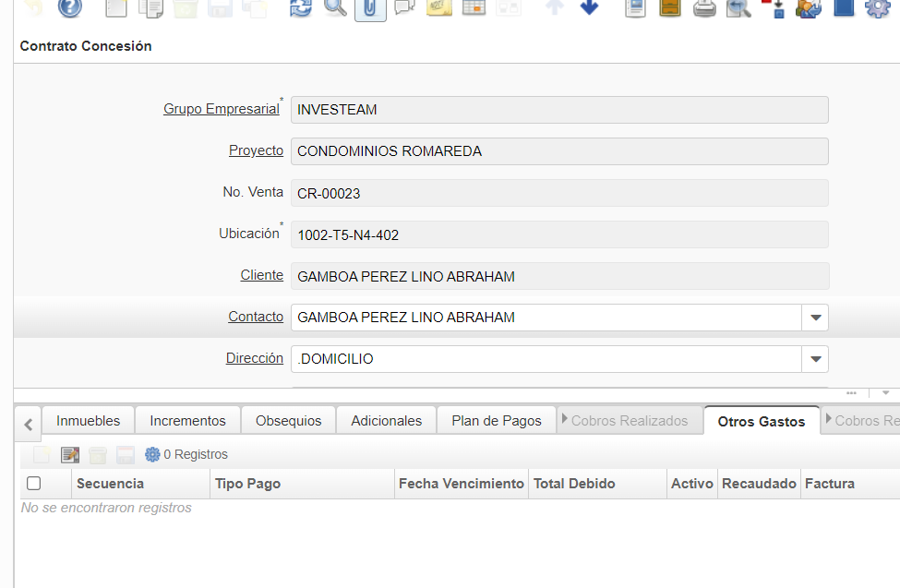Click the Contacto input field
Image resolution: width=900 pixels, height=588 pixels.
pos(546,318)
